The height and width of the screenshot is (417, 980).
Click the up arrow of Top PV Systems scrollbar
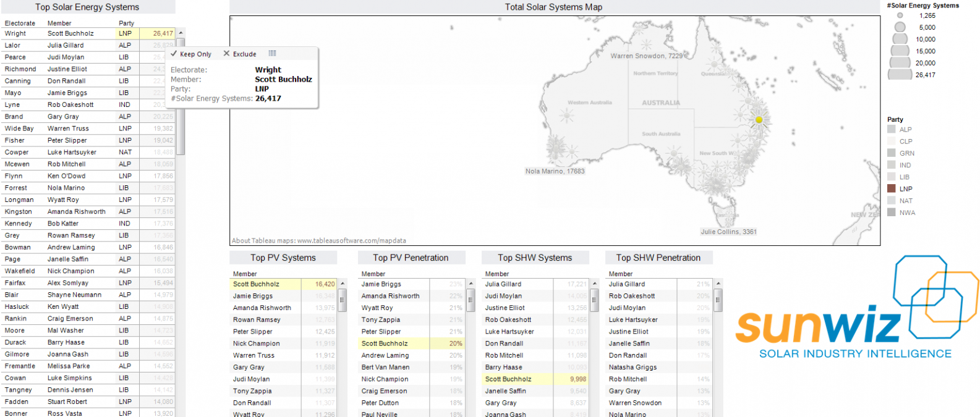(343, 284)
